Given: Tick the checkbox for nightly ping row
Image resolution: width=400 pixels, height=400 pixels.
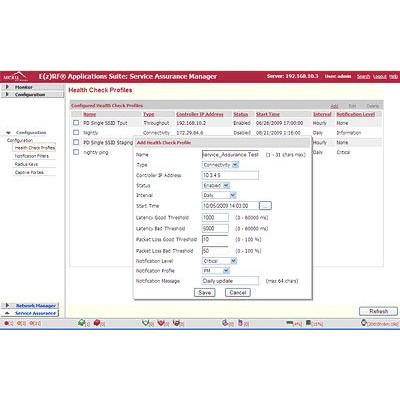Looking at the screenshot, I should click(x=76, y=152).
